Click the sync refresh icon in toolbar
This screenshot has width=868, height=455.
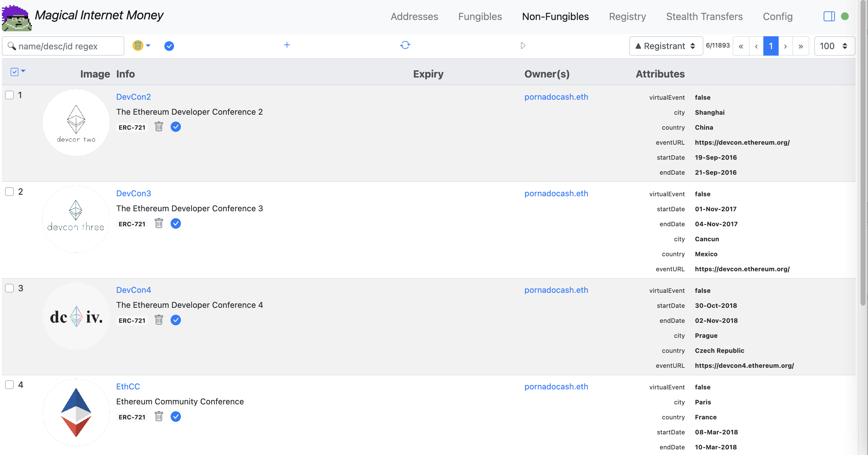tap(405, 45)
